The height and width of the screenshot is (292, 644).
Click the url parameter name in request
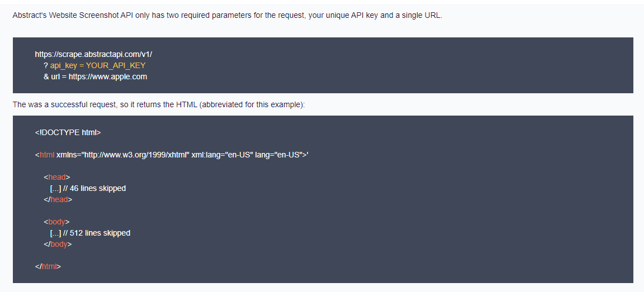coord(55,76)
